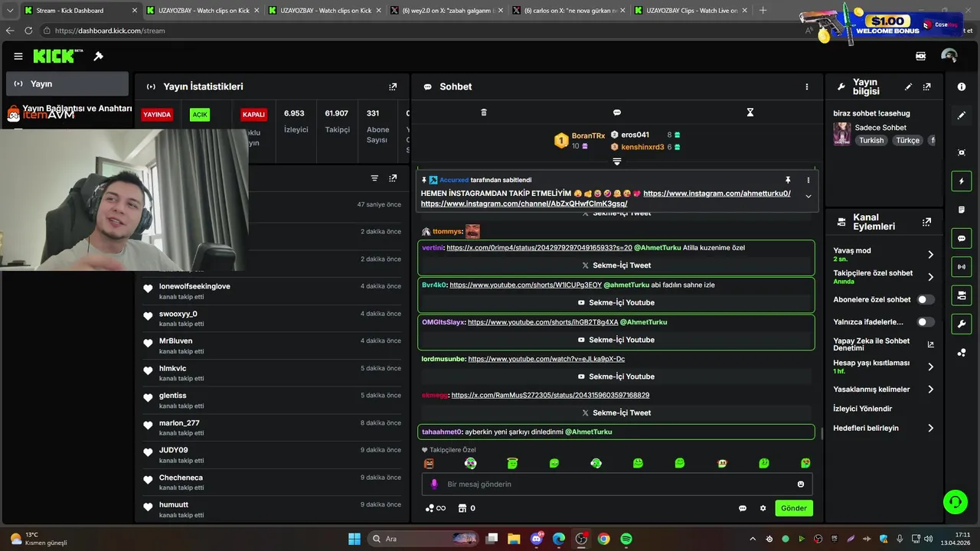Toggle the camera widget in the right sidebar
This screenshot has height=551, width=980.
point(962,295)
